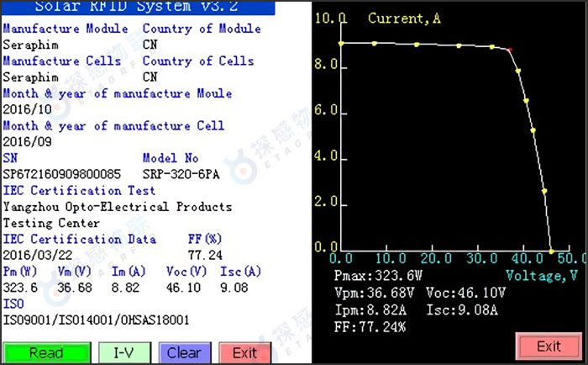The image size is (588, 365).
Task: Click the Voc:46.10V readout under graph
Action: [x=465, y=293]
